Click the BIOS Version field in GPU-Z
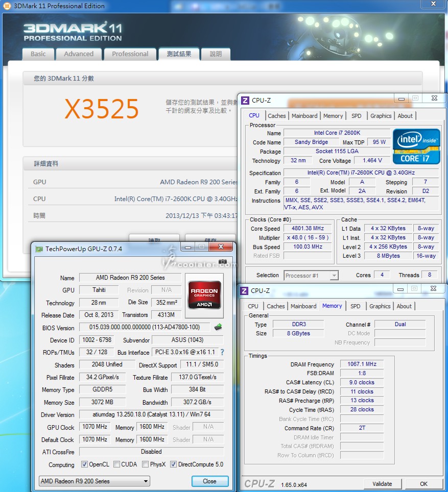 [145, 327]
